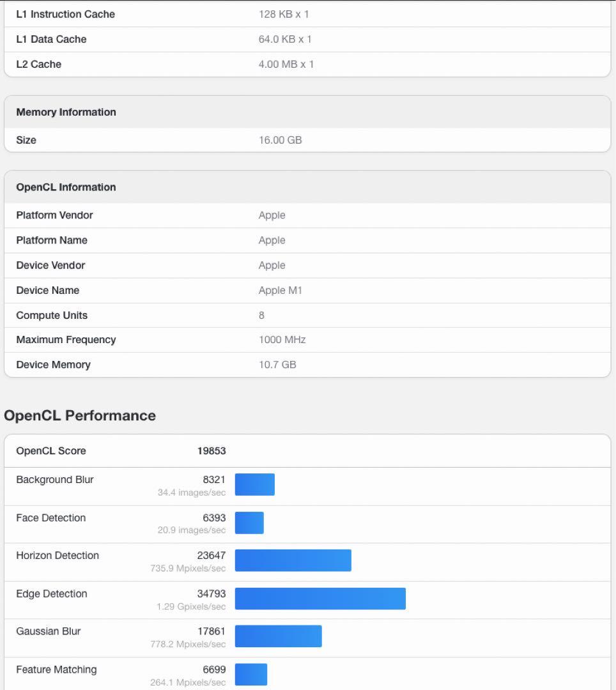Click the Feature Matching score bar
The width and height of the screenshot is (616, 690).
[250, 674]
